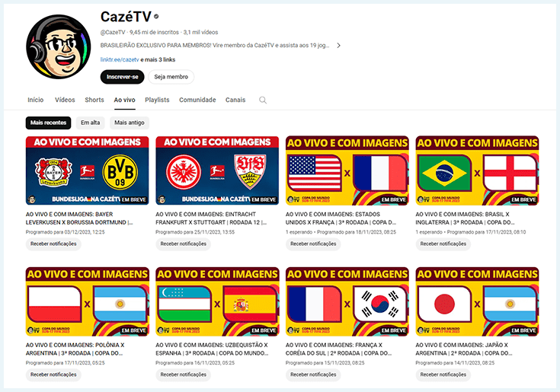Click the Seja membro button
The width and height of the screenshot is (560, 392).
(x=171, y=77)
